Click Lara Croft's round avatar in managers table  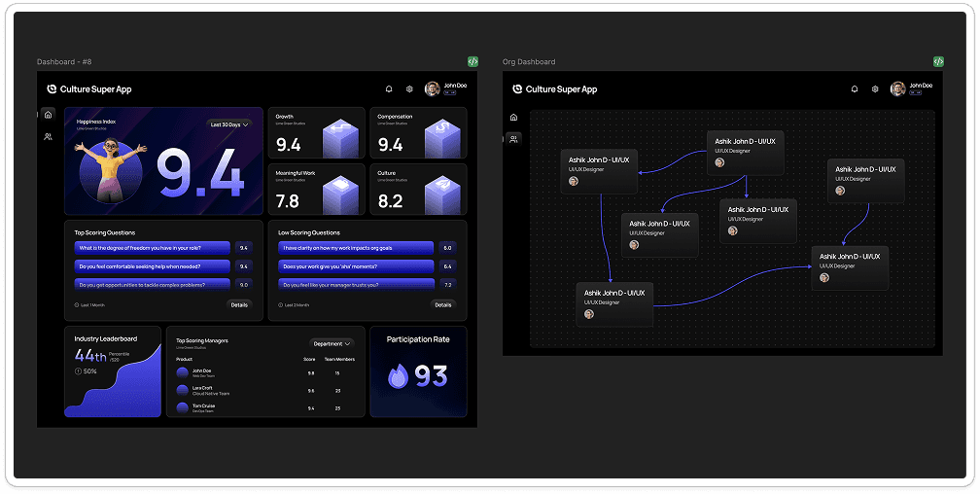(183, 390)
